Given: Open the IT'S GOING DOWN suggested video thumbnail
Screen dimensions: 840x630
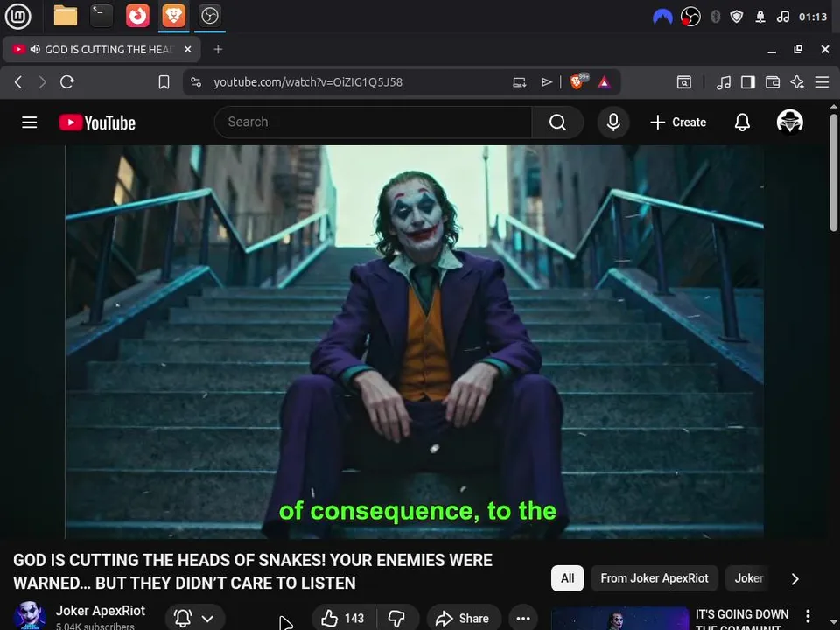Looking at the screenshot, I should coord(619,619).
